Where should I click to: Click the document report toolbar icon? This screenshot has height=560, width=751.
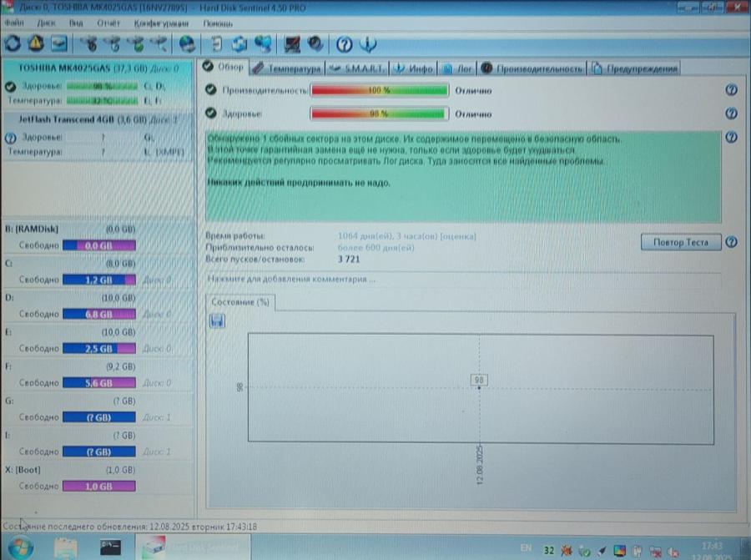[x=216, y=44]
